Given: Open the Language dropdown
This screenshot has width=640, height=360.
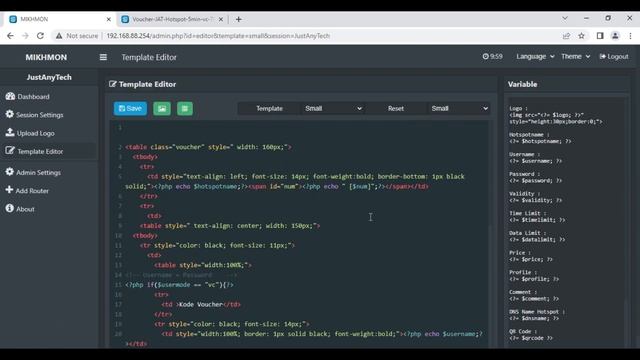Looking at the screenshot, I should 535,57.
